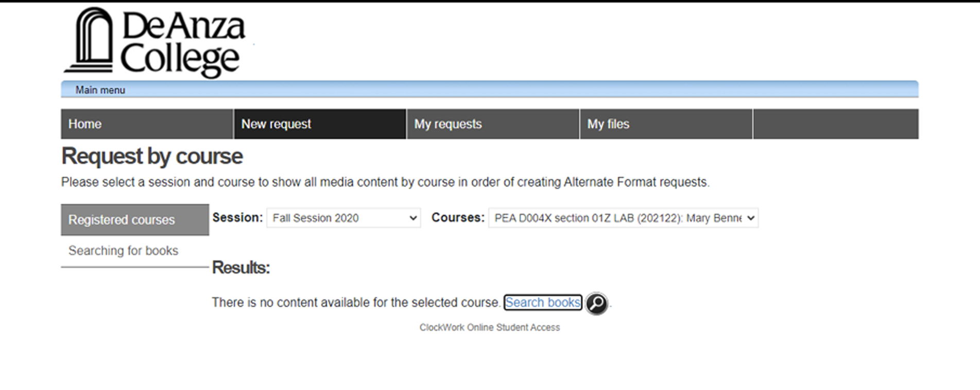Click the Results heading
Image resolution: width=980 pixels, height=390 pixels.
(x=240, y=268)
